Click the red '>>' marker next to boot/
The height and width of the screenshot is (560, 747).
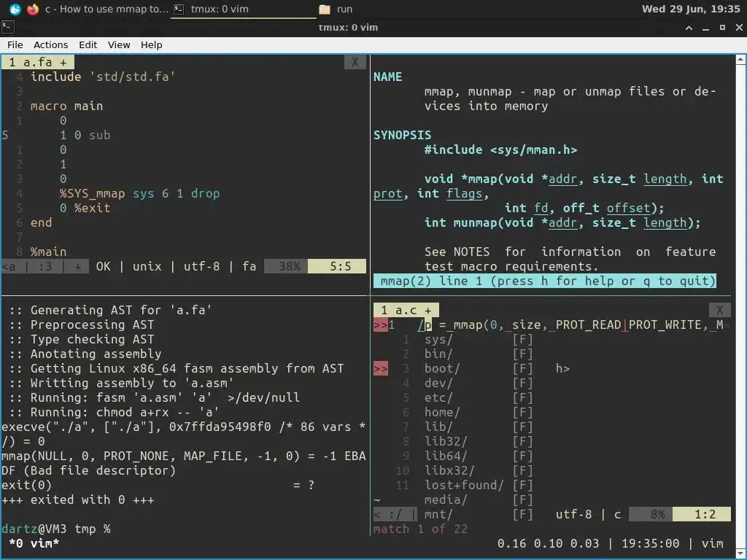tap(381, 368)
